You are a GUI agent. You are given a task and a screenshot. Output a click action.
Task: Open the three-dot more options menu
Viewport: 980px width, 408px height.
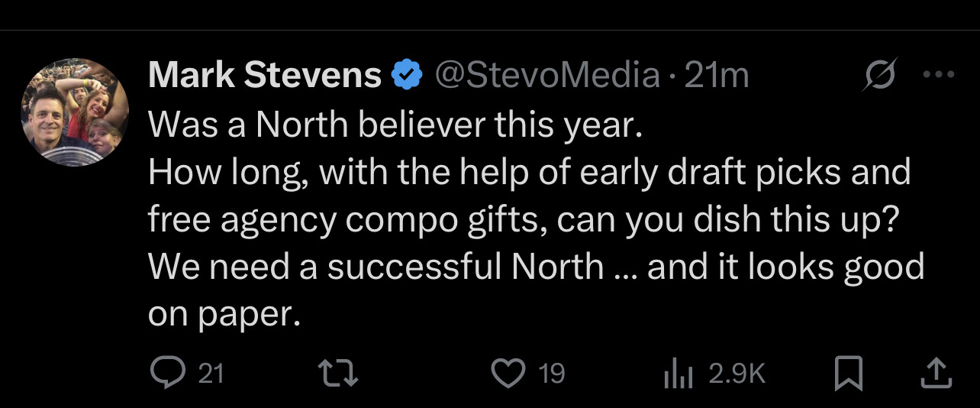coord(938,75)
